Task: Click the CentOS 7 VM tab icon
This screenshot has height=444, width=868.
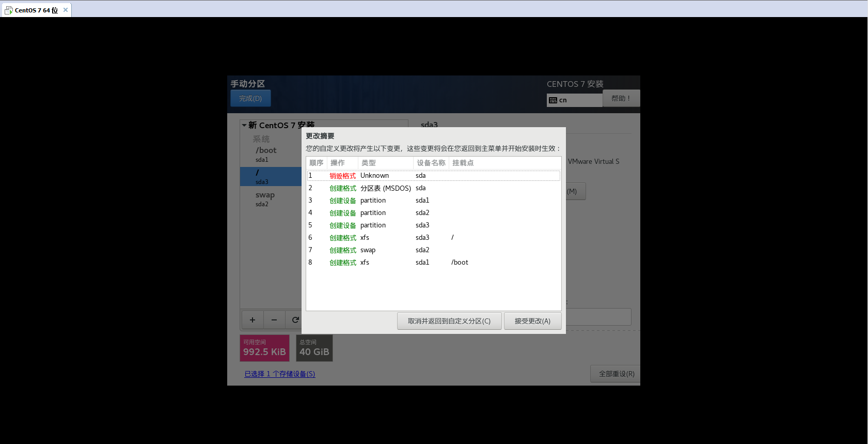Action: click(x=8, y=10)
